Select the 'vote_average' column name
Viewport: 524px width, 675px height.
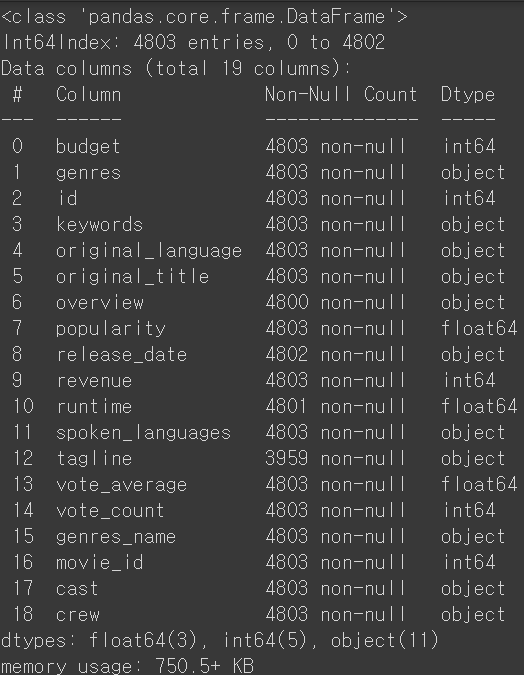tap(121, 485)
